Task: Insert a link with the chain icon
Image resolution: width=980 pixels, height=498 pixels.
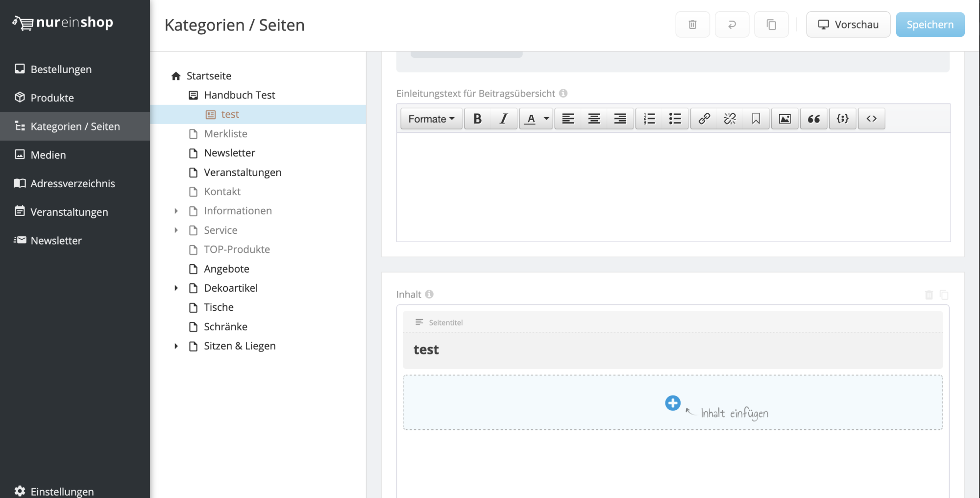Action: tap(704, 119)
